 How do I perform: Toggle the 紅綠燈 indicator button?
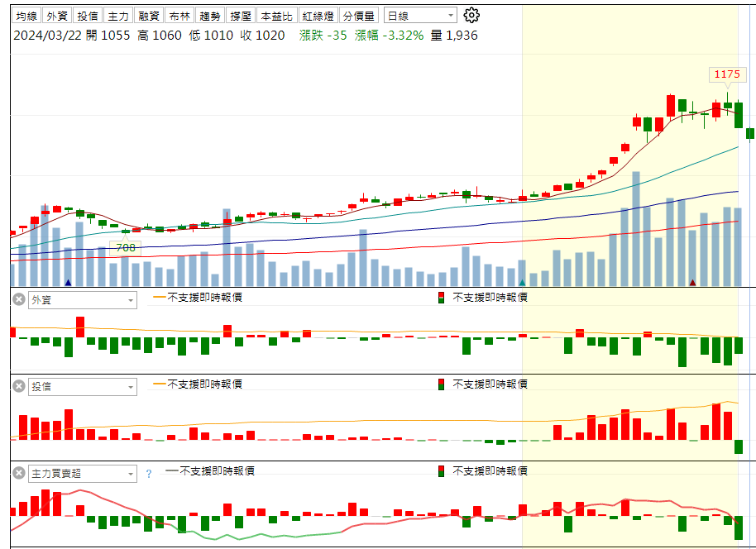(318, 16)
